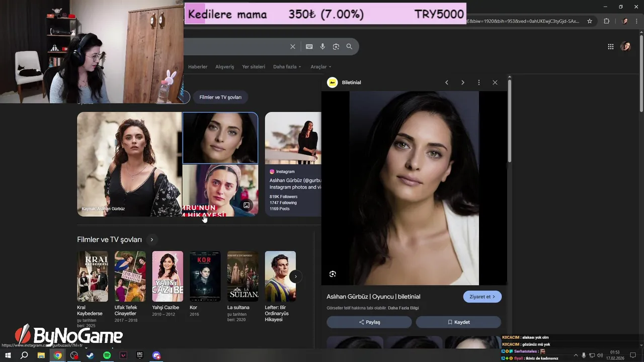Image resolution: width=644 pixels, height=362 pixels.
Task: Open the Valorant icon in the taskbar
Action: coord(123,355)
